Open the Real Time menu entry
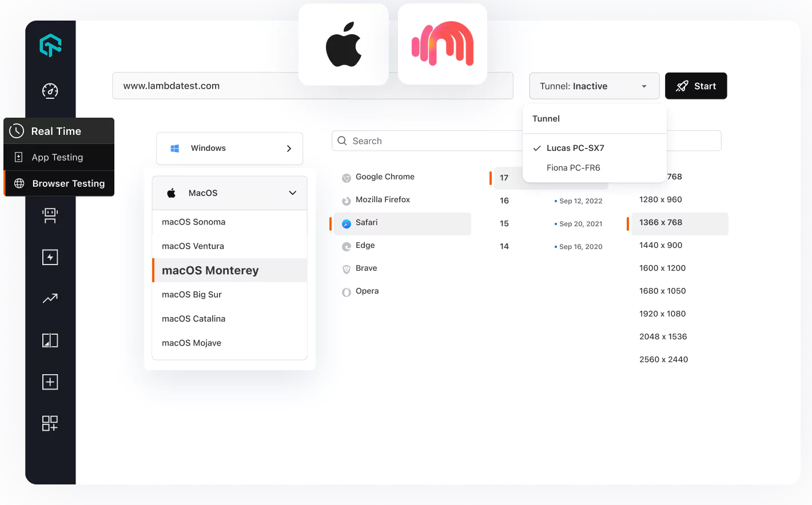 [x=57, y=131]
